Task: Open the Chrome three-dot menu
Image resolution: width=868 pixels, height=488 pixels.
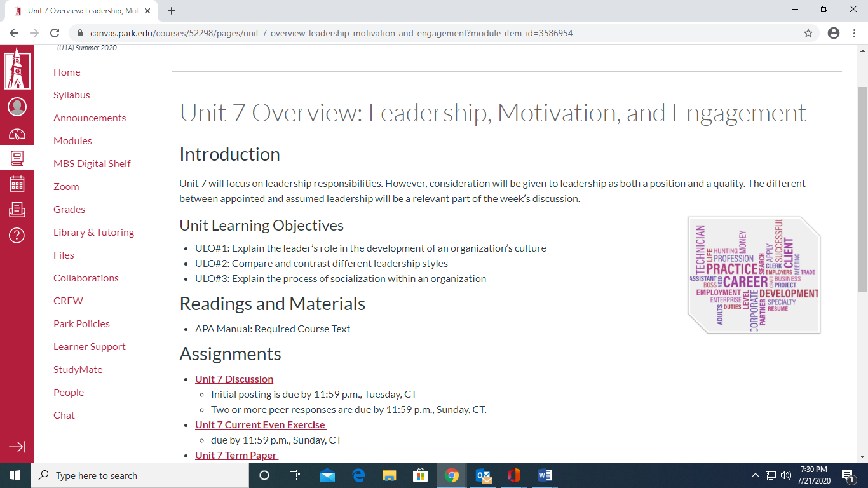Action: [x=854, y=33]
